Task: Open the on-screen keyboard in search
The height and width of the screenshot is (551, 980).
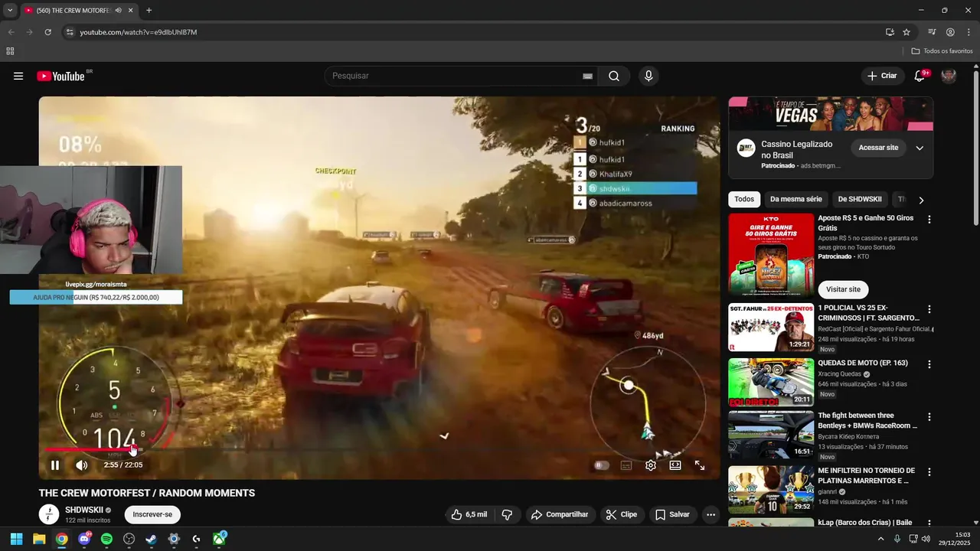Action: tap(587, 76)
